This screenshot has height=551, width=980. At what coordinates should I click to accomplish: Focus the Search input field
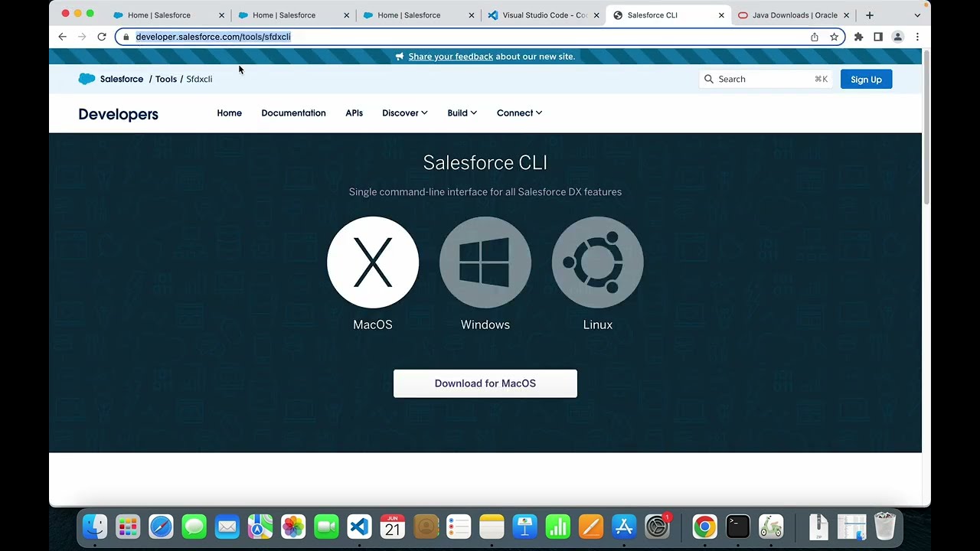tap(766, 79)
